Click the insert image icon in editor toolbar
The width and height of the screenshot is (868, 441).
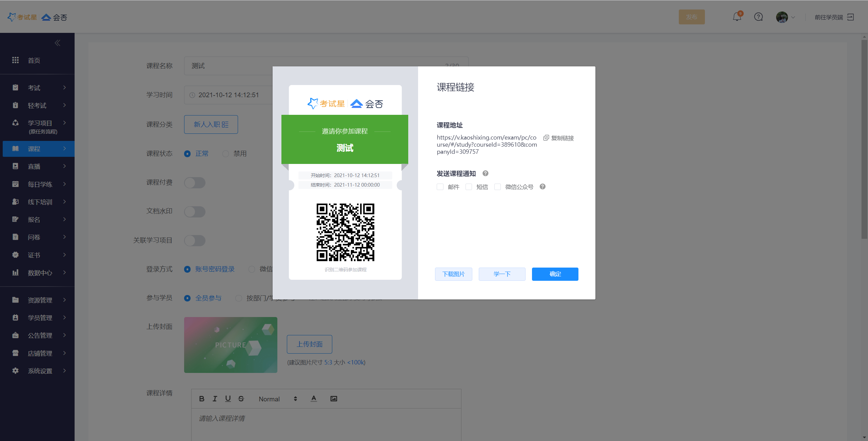coord(334,399)
